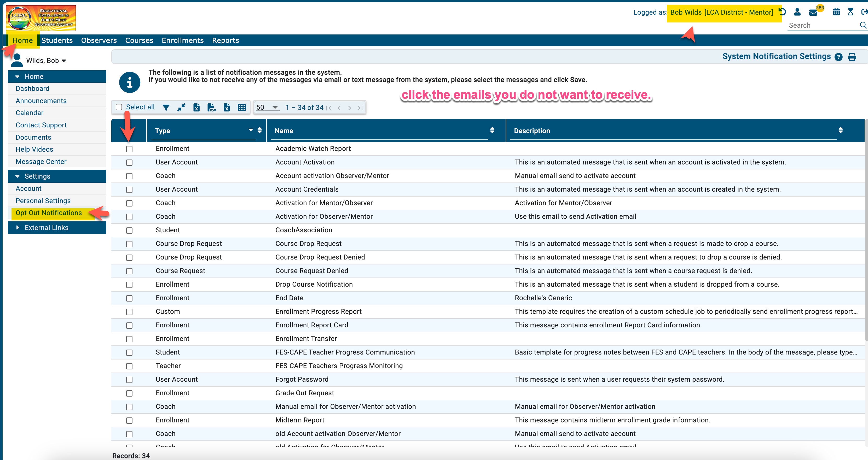This screenshot has height=460, width=868.
Task: Open the calendar icon in top header
Action: [836, 12]
